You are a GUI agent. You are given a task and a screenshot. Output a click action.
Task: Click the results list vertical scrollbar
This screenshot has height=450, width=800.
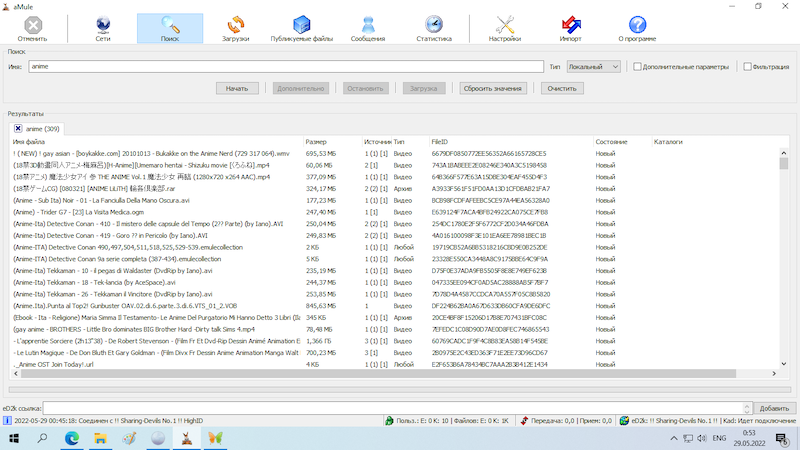coord(784,260)
